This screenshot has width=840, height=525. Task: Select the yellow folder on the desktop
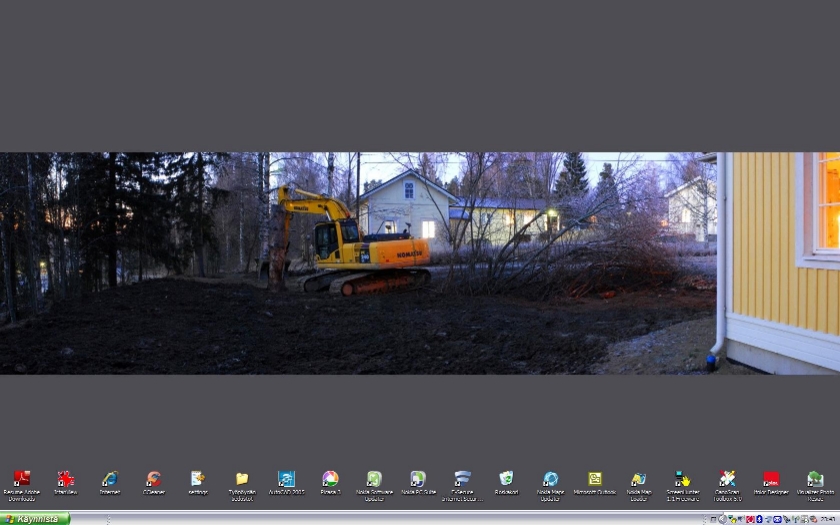point(241,479)
